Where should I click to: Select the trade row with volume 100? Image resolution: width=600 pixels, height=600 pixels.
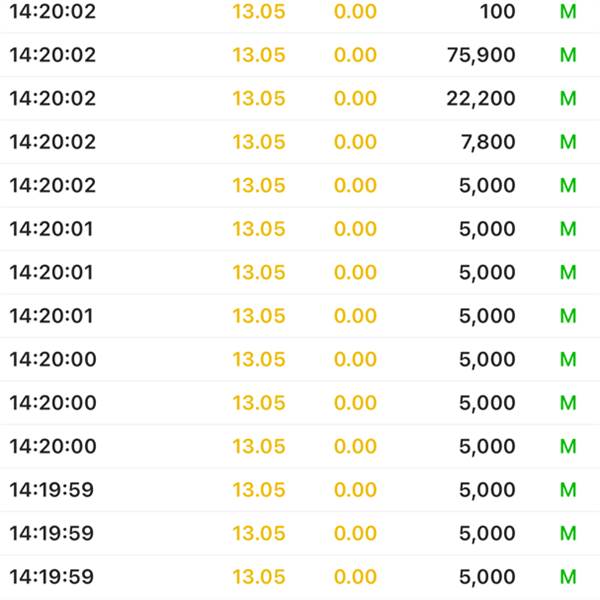[x=300, y=11]
